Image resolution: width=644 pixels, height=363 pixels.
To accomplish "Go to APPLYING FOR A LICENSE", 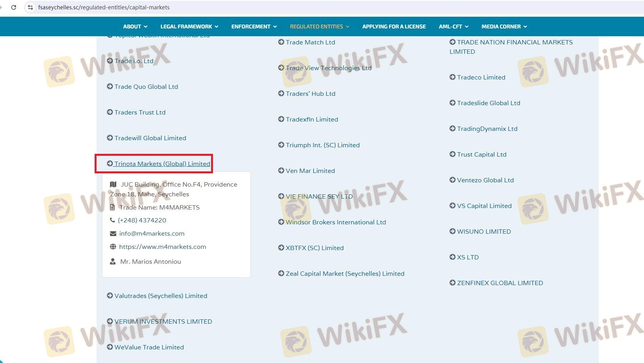I will (394, 26).
